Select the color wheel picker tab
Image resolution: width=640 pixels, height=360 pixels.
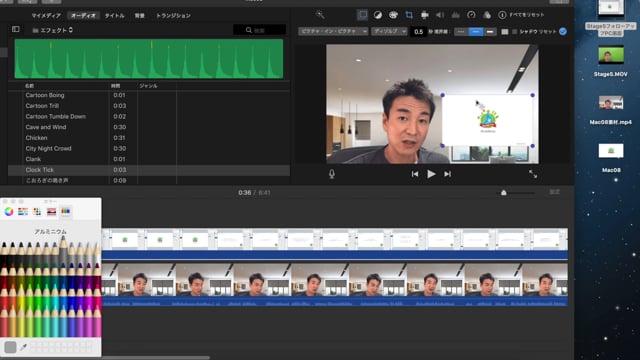9,211
